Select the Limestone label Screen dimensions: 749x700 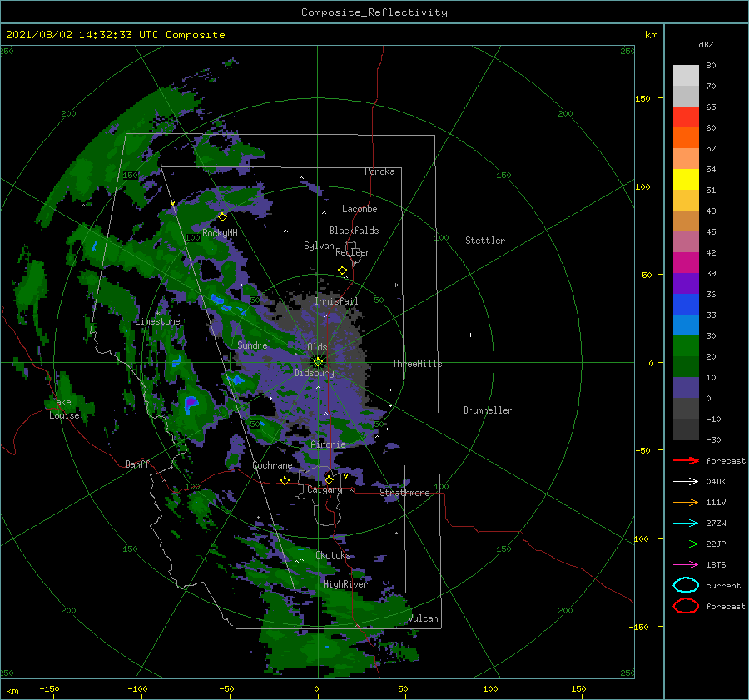click(157, 321)
